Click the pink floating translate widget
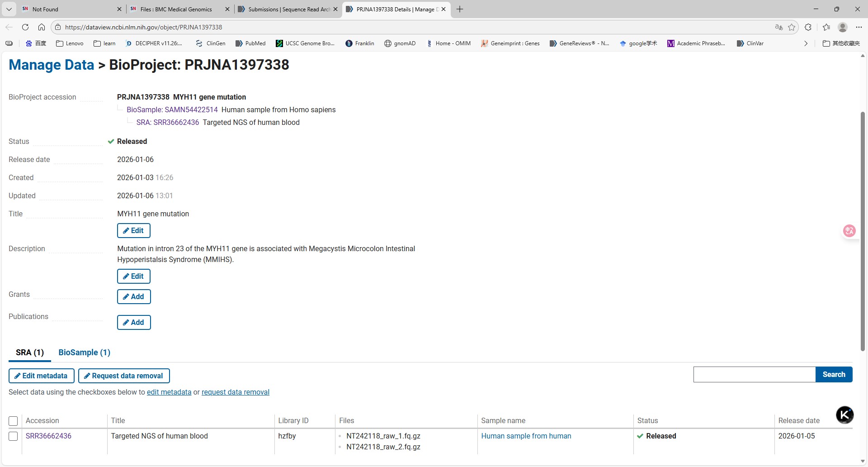 point(849,231)
